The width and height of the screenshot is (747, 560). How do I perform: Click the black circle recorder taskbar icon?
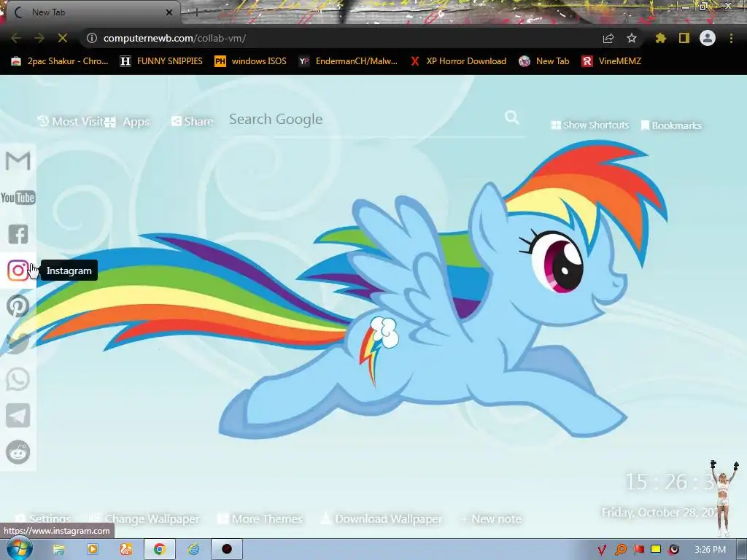tap(227, 550)
